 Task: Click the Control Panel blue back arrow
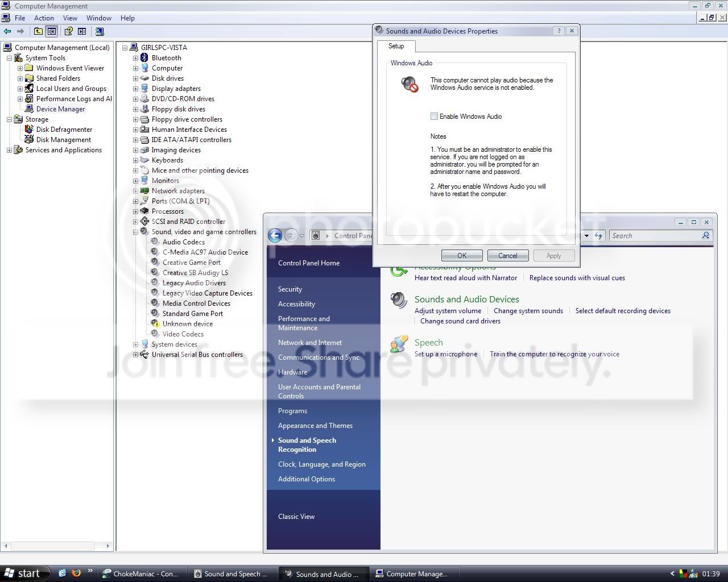(275, 235)
